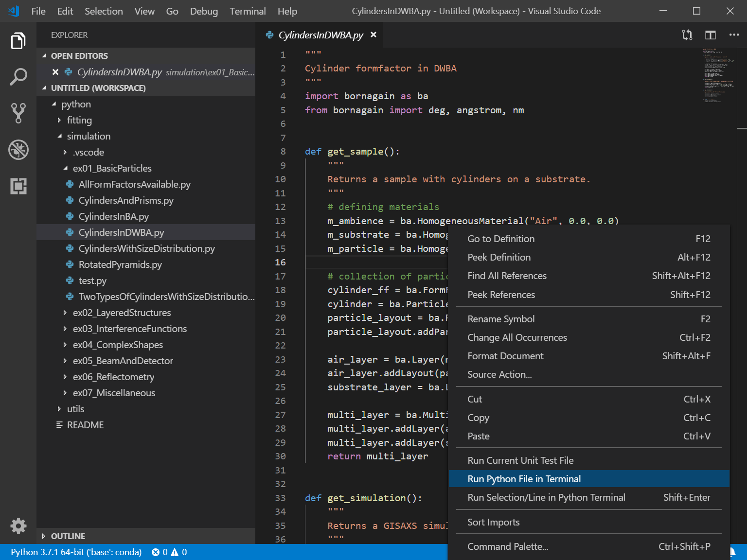Screen dimensions: 747x560
Task: Select the Source Control icon
Action: 18,113
